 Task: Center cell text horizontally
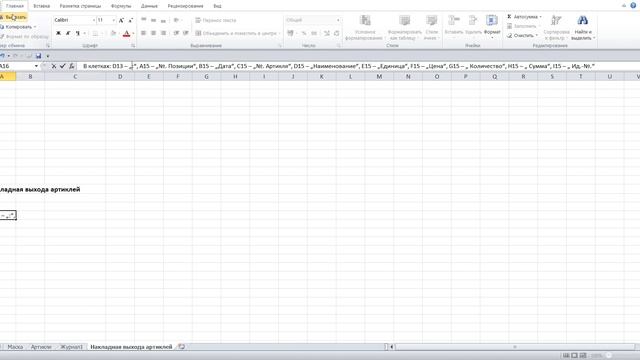(x=153, y=33)
